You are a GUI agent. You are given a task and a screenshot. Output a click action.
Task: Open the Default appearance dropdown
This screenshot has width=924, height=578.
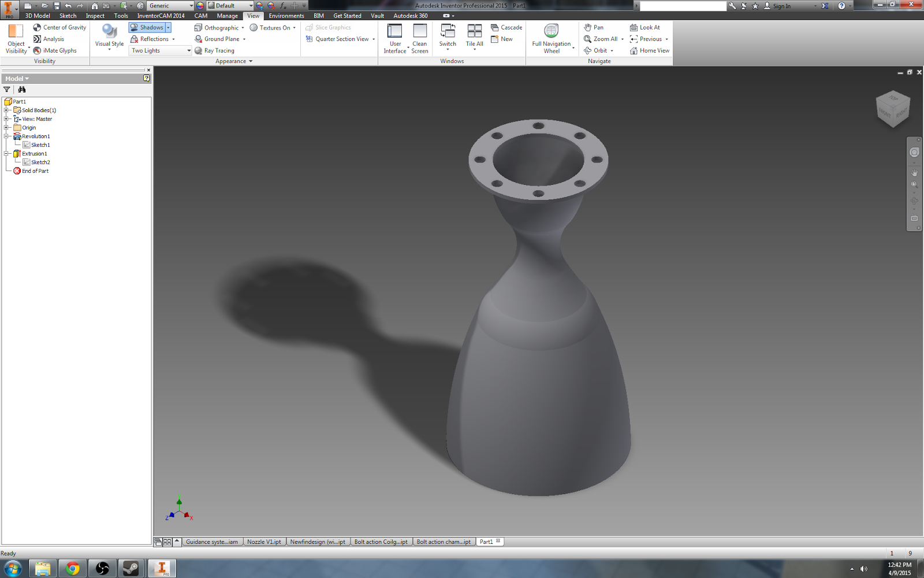coord(230,6)
